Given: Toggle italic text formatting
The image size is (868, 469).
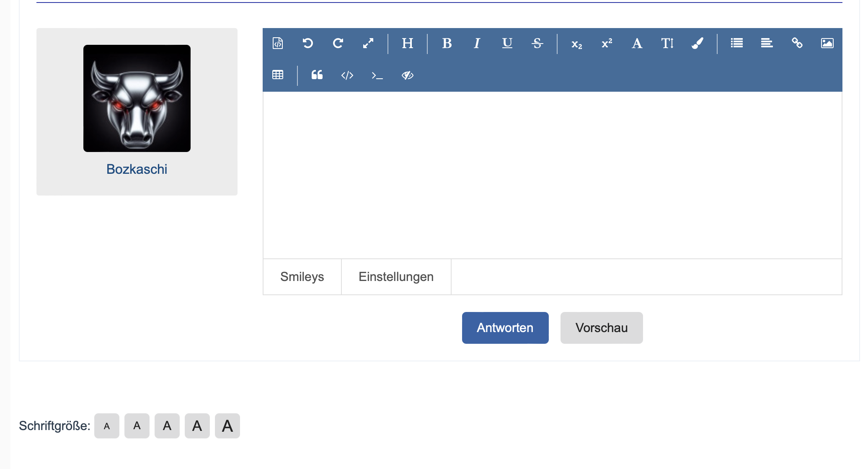Looking at the screenshot, I should tap(477, 43).
